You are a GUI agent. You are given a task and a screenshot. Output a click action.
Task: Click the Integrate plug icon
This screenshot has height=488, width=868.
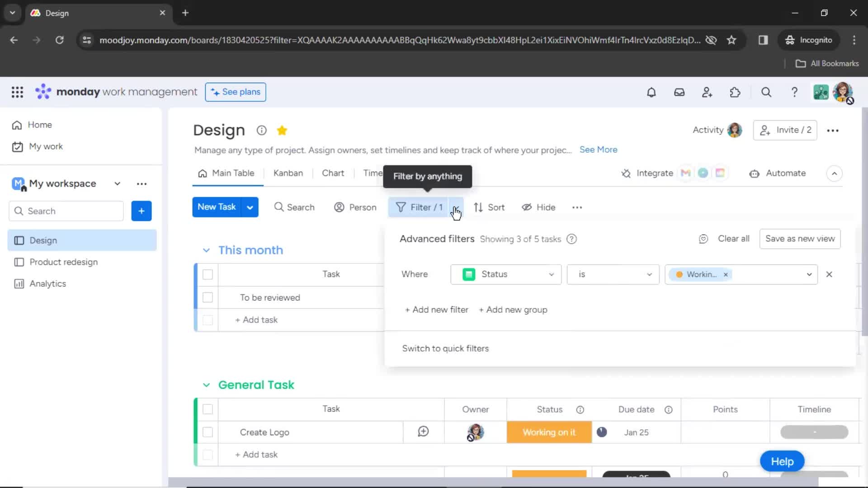(626, 174)
